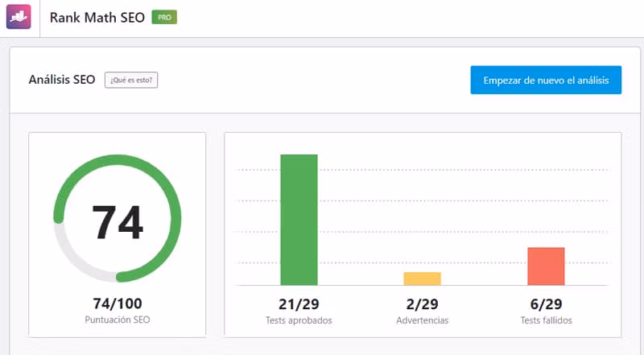This screenshot has height=355, width=644.
Task: Click the "Análisis SEO" heading
Action: click(62, 80)
